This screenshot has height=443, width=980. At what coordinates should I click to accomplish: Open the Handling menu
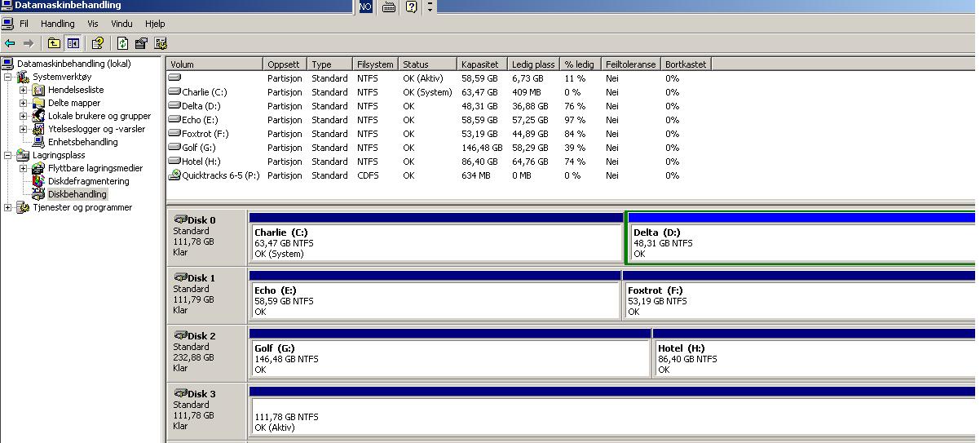[58, 24]
